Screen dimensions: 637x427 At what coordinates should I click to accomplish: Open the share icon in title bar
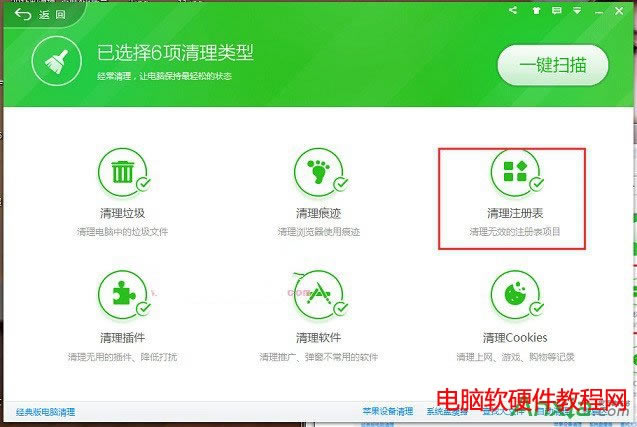point(513,10)
